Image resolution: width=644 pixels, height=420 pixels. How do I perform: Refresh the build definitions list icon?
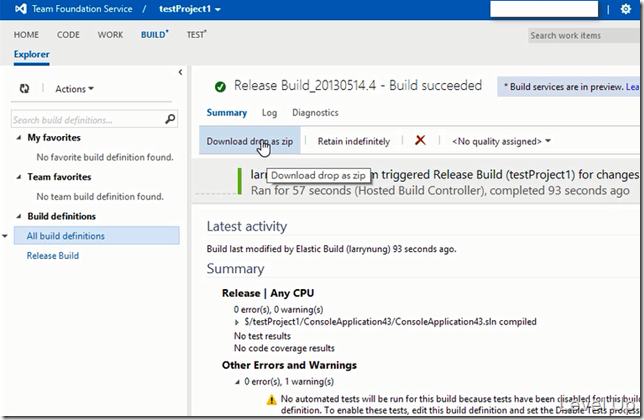pyautogui.click(x=24, y=89)
